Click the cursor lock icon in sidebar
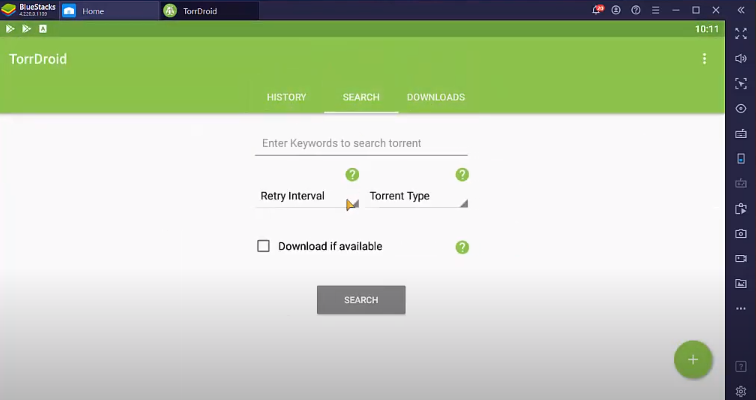756x400 pixels. click(x=741, y=83)
